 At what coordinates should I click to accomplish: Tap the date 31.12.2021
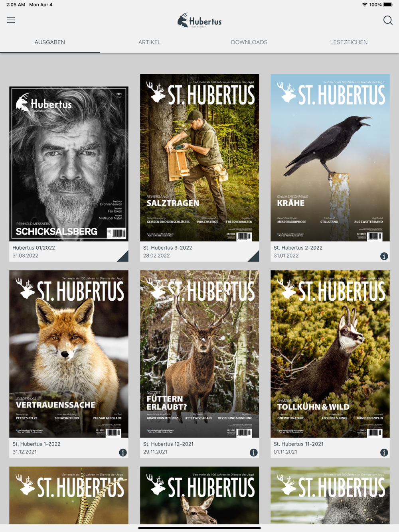24,452
